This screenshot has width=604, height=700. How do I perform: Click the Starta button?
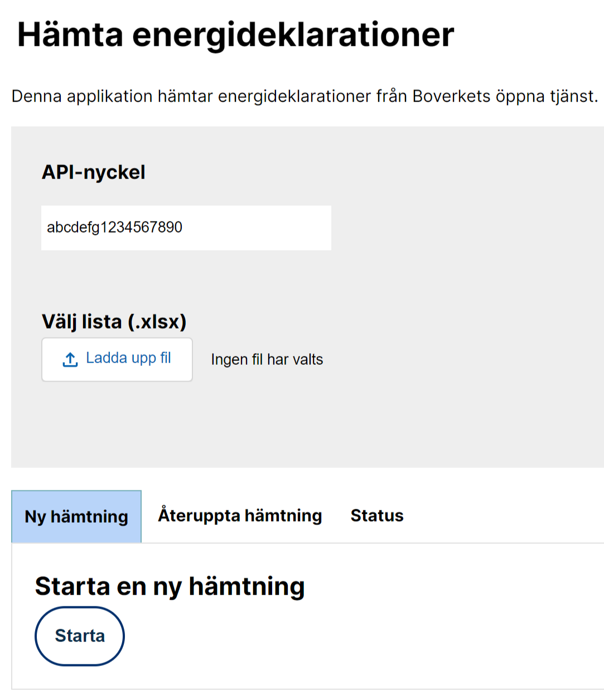pyautogui.click(x=80, y=636)
